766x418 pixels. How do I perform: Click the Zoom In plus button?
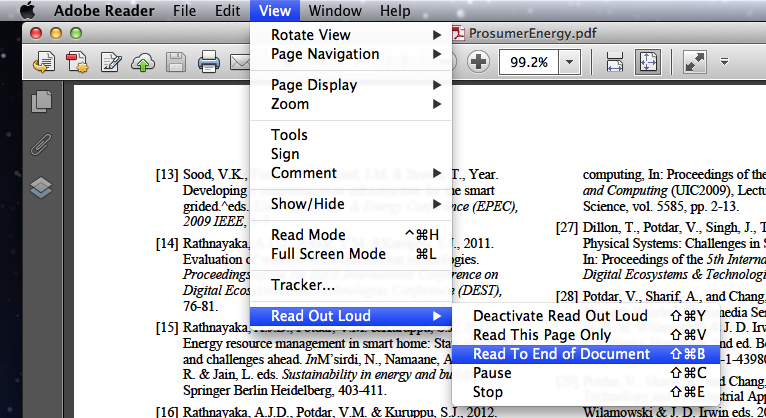click(478, 62)
